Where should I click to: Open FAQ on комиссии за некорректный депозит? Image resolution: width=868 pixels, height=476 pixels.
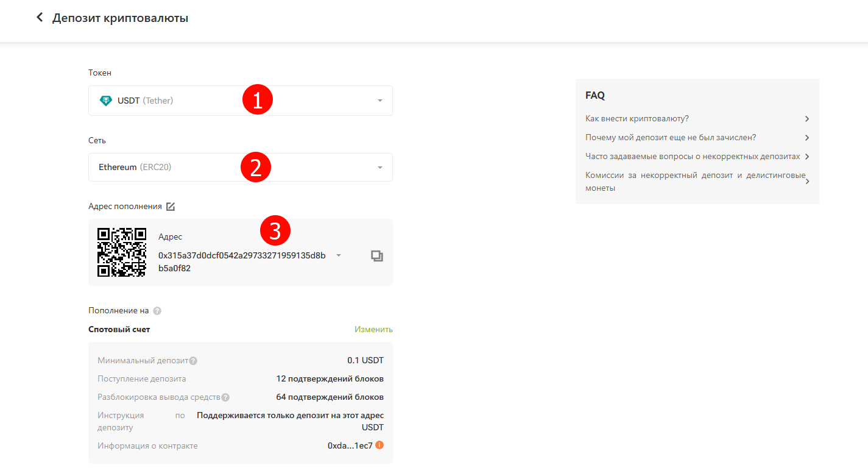click(x=692, y=182)
